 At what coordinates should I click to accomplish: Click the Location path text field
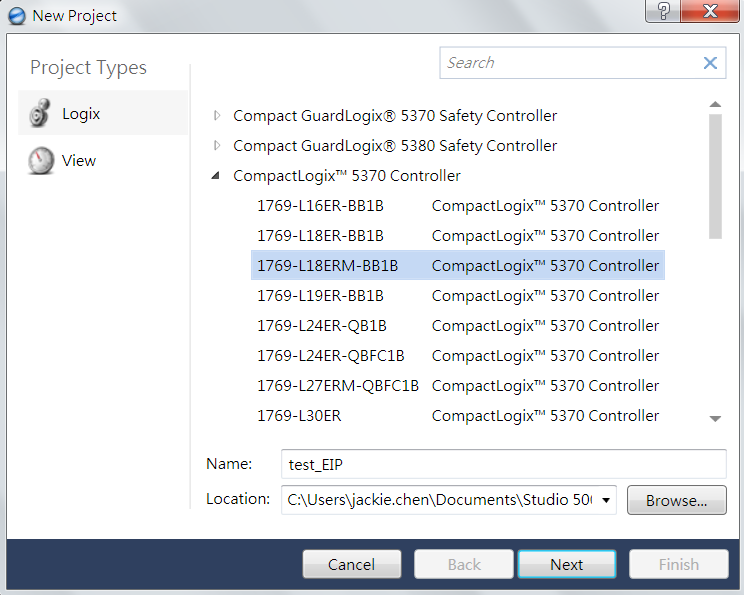439,500
